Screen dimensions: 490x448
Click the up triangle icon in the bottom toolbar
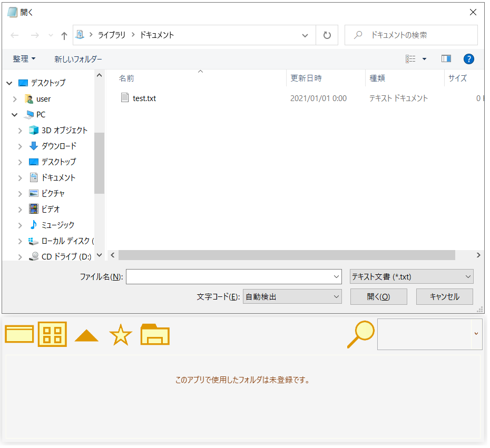tap(86, 334)
